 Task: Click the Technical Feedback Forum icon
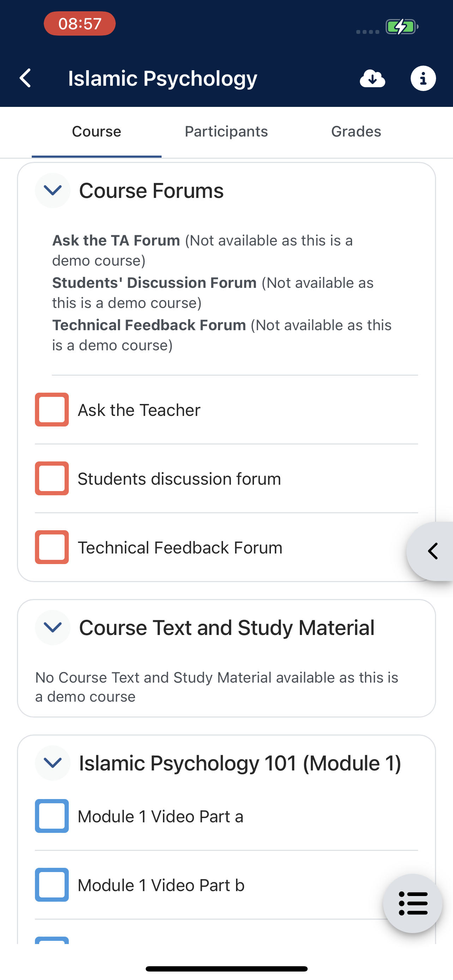(52, 547)
